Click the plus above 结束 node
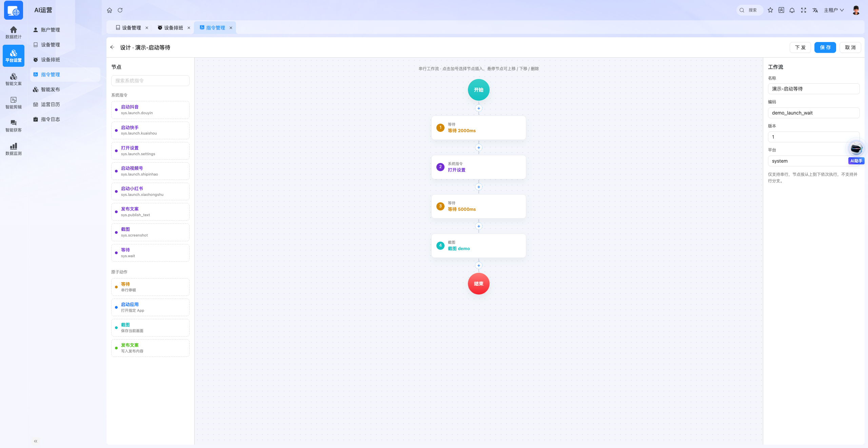 479,266
